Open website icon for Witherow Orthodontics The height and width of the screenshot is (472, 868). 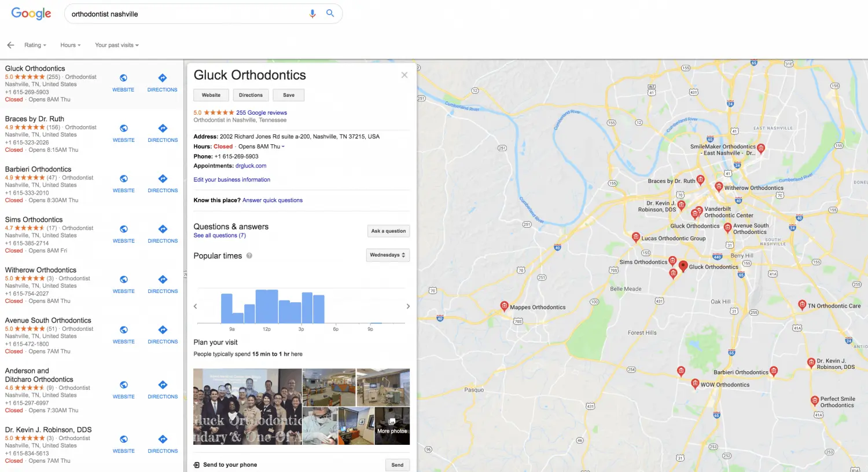click(x=123, y=279)
